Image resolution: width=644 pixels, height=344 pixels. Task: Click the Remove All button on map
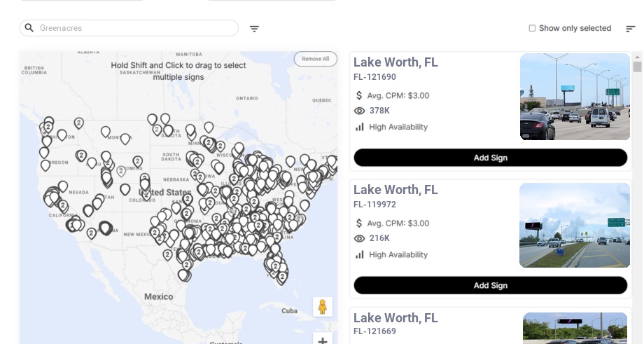coord(315,59)
